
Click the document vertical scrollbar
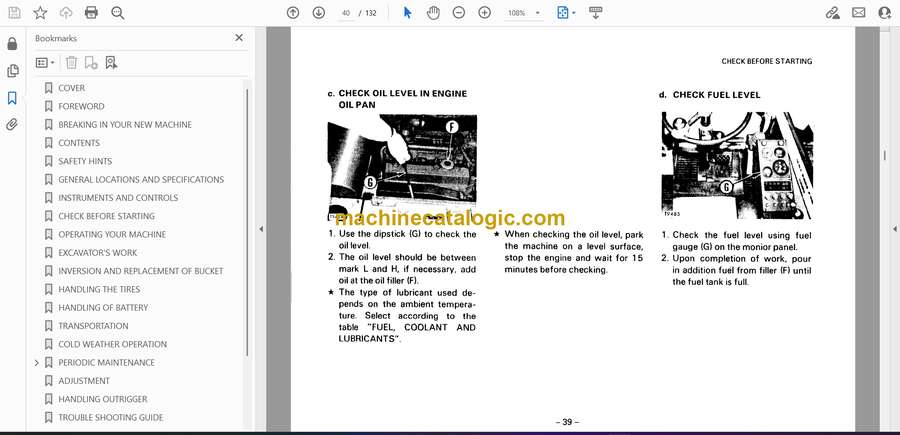(885, 156)
